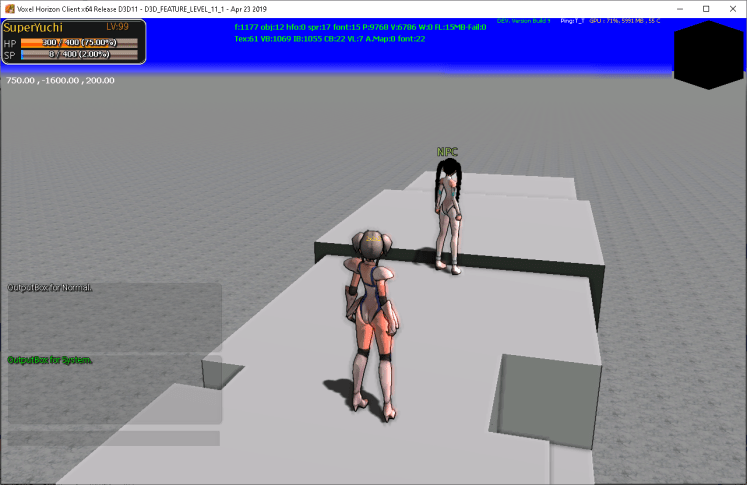Click the SP bar showing 8 / 400
The image size is (747, 485).
[x=79, y=55]
